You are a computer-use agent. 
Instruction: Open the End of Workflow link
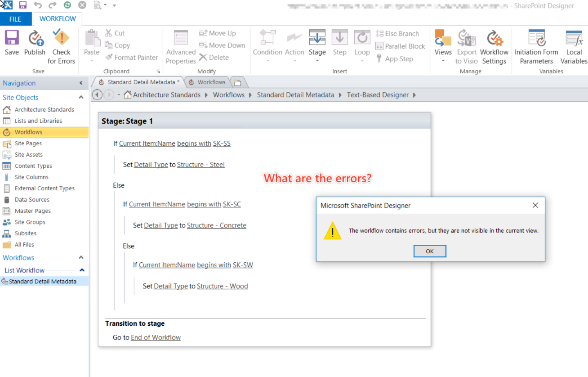tap(156, 337)
